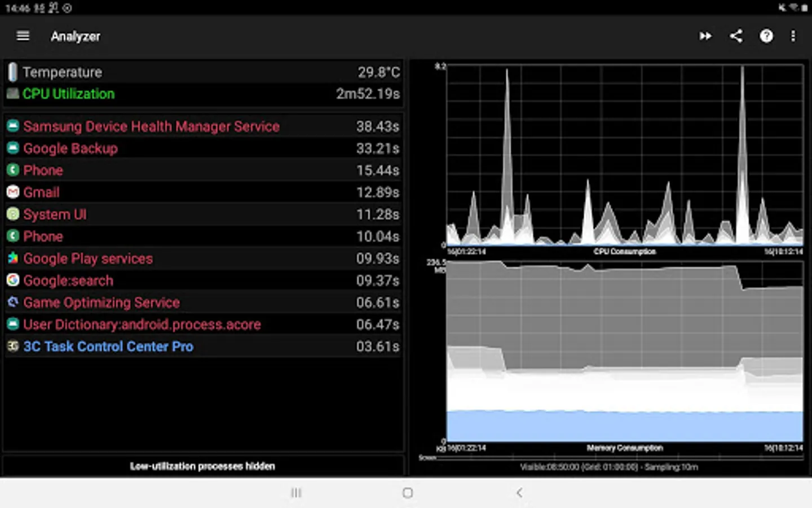Viewport: 812px width, 508px height.
Task: Select the CPU Utilization row label
Action: (69, 94)
